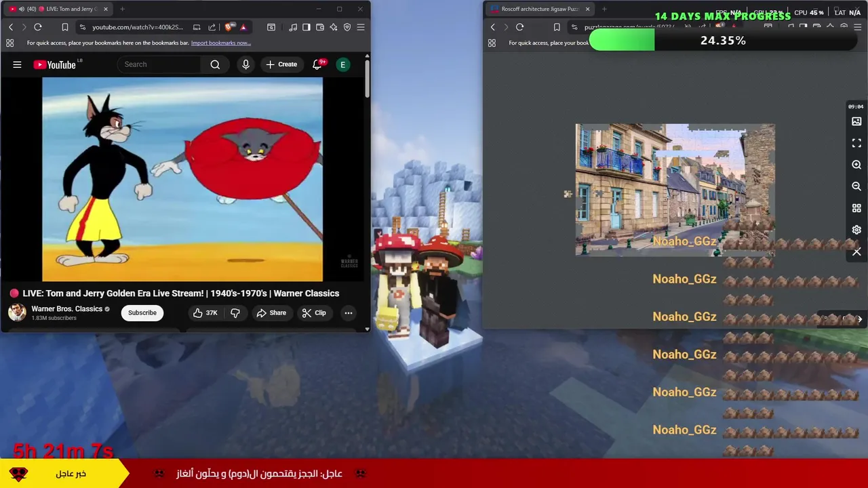The height and width of the screenshot is (488, 868).
Task: Open more actions three-dot menu under the video
Action: (349, 312)
